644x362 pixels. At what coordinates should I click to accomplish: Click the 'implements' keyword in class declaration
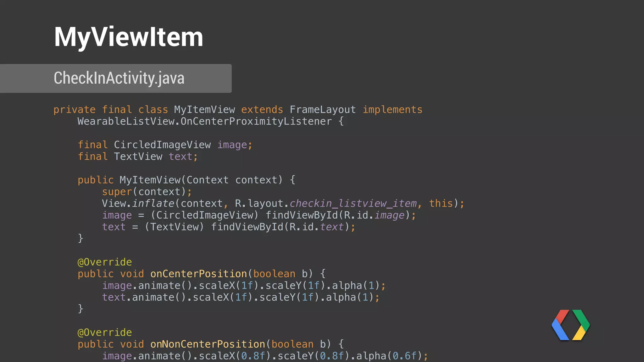coord(392,110)
